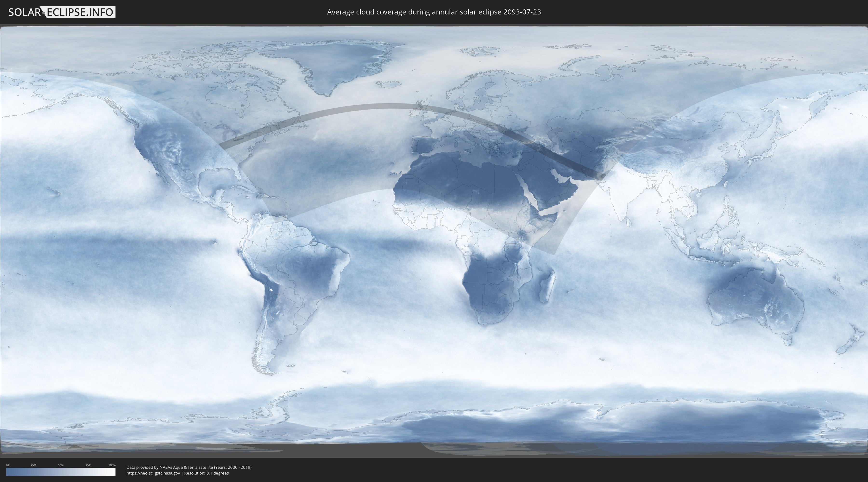Click the cloud coverage color gradient legend bar
The height and width of the screenshot is (482, 868).
[61, 472]
